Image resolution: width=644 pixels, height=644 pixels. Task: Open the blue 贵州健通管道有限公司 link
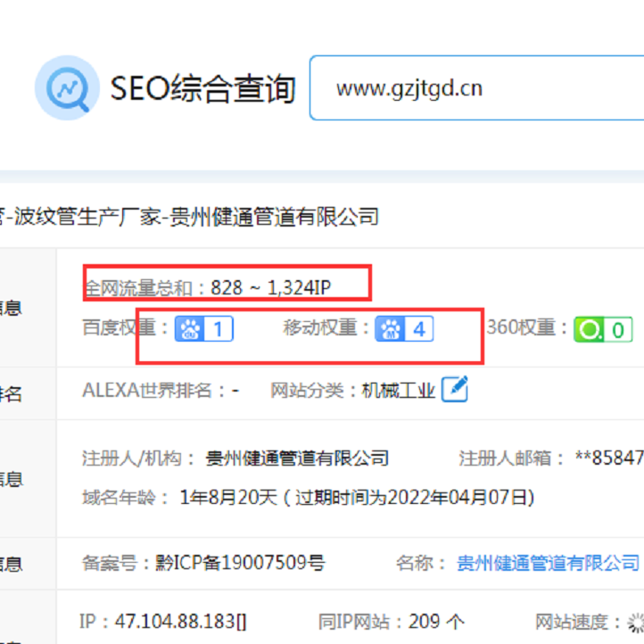tap(548, 563)
